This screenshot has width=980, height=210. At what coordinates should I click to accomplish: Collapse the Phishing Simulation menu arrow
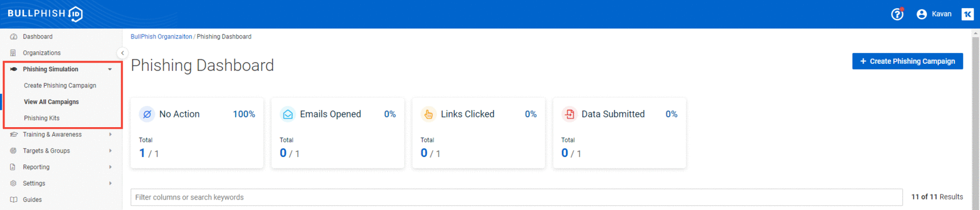[x=110, y=70]
